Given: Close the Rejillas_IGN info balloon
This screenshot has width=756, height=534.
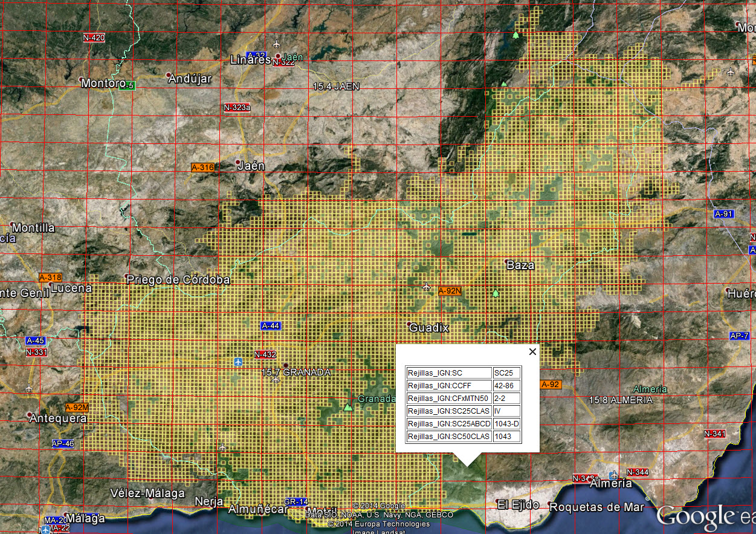Looking at the screenshot, I should click(x=532, y=352).
